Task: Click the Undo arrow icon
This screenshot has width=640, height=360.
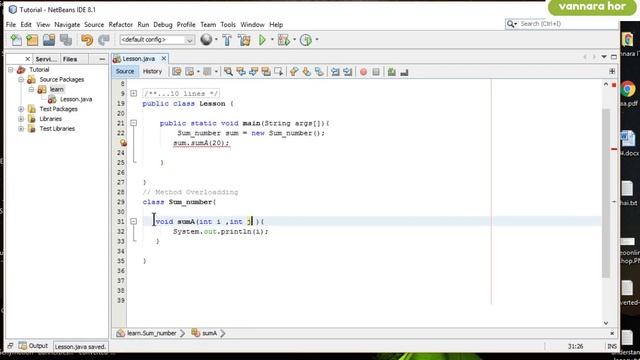Action: pyautogui.click(x=87, y=40)
